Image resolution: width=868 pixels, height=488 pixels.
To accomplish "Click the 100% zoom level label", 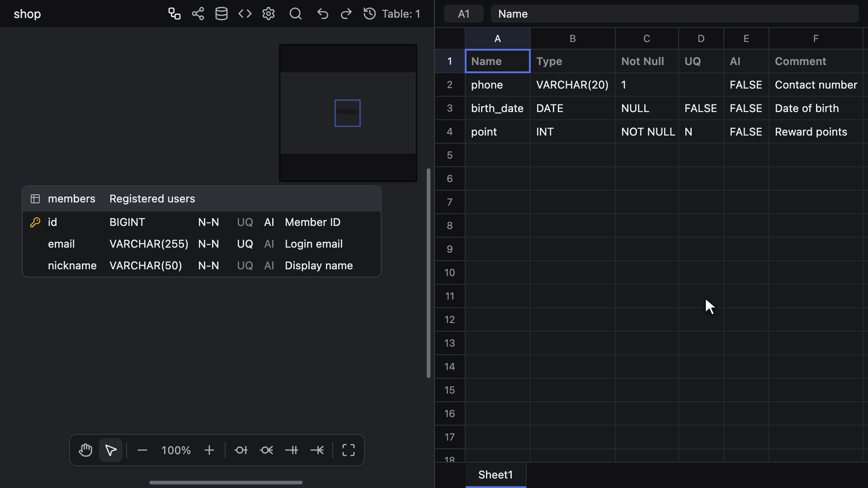I will pos(176,450).
